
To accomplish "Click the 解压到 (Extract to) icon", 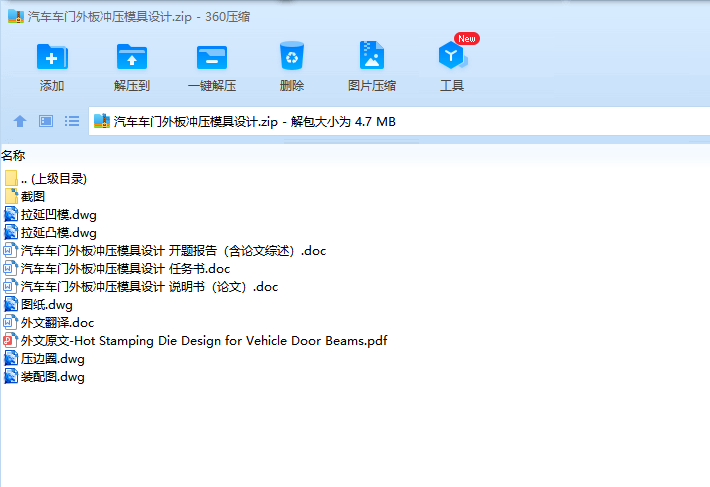I will click(132, 57).
